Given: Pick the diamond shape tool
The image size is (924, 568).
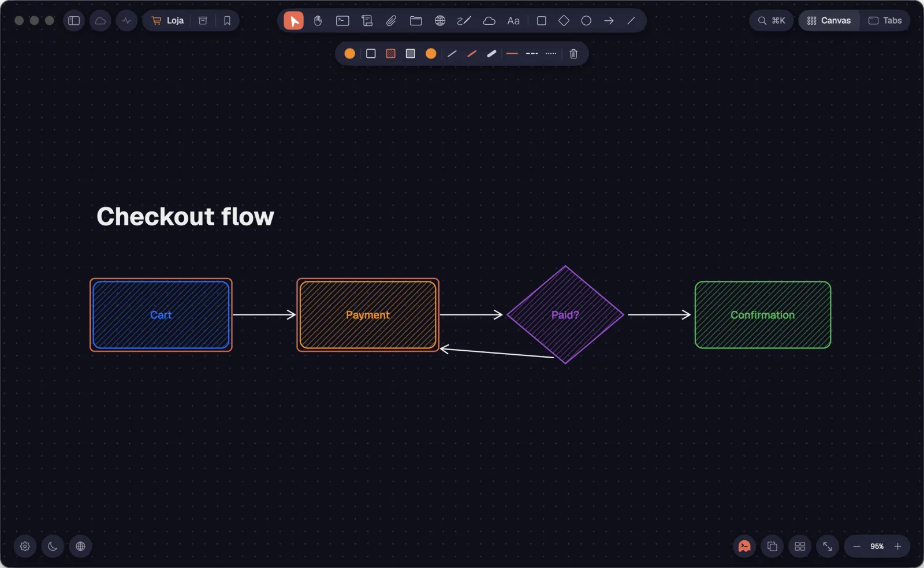Looking at the screenshot, I should pos(564,21).
